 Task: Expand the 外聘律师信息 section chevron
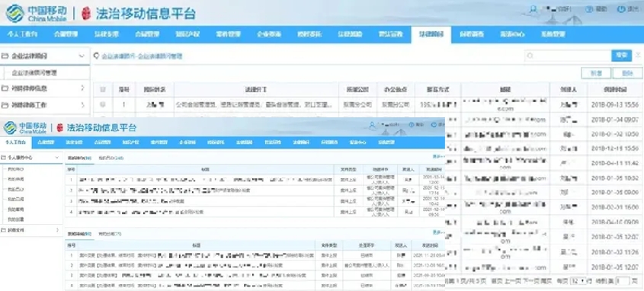82,88
